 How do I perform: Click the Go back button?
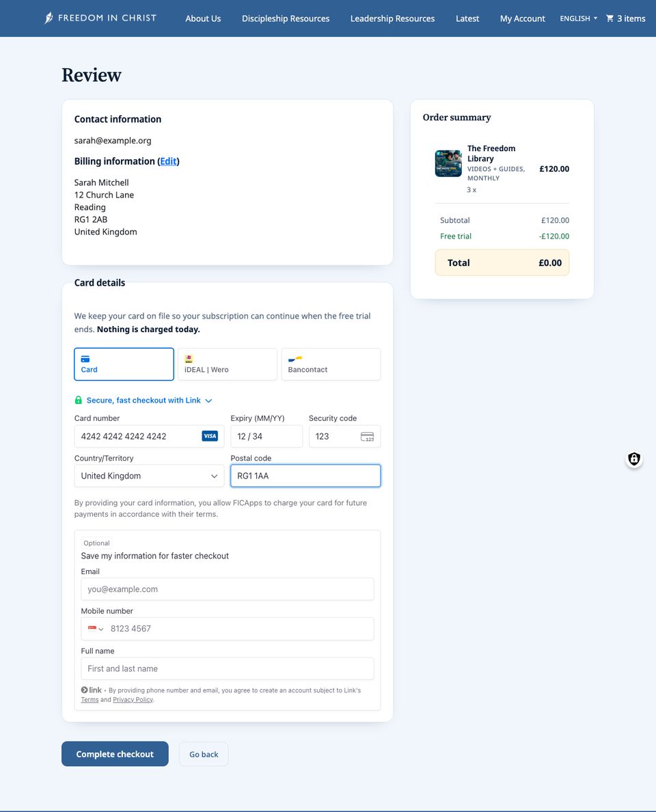click(x=204, y=754)
